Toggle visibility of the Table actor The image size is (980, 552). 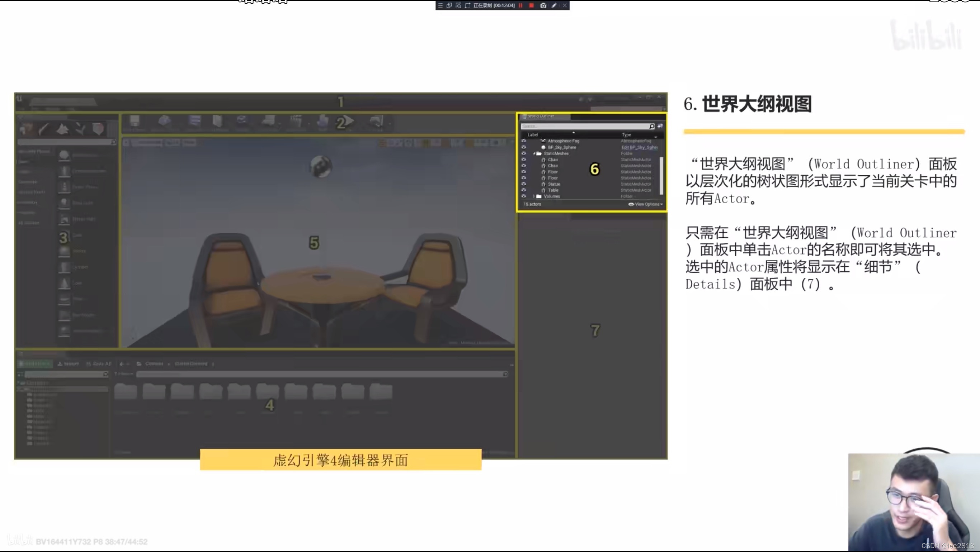[524, 190]
